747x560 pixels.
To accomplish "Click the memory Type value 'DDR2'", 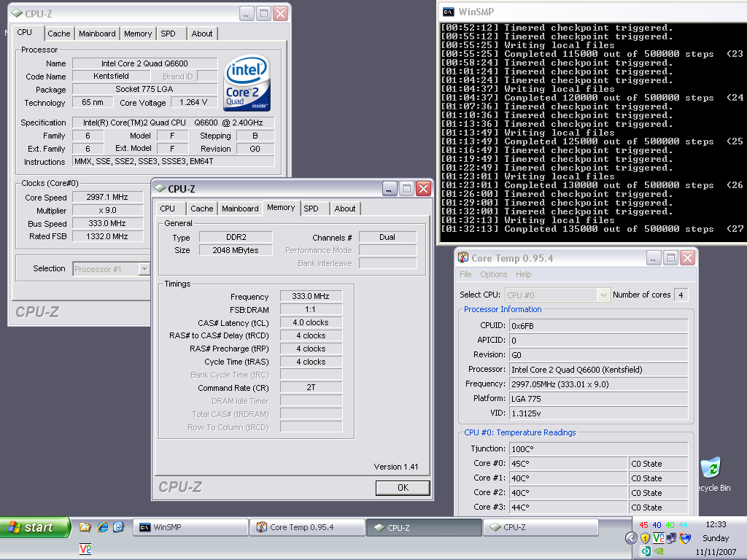I will [x=236, y=237].
